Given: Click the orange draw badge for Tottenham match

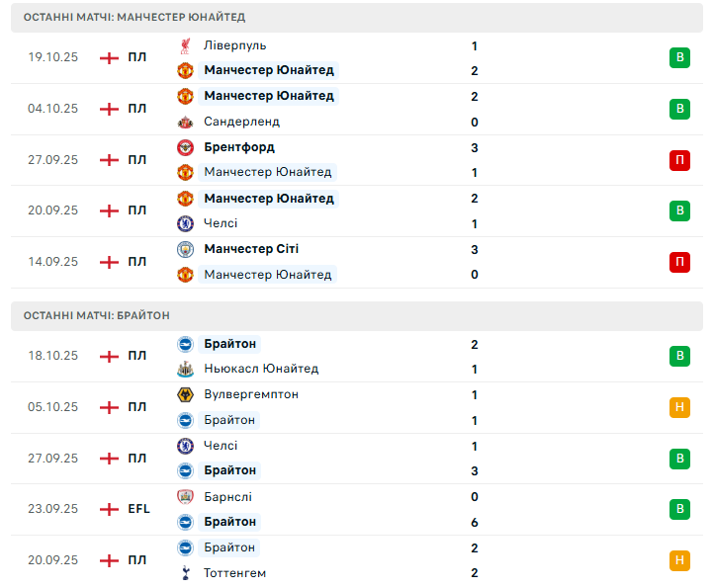Looking at the screenshot, I should (x=679, y=560).
